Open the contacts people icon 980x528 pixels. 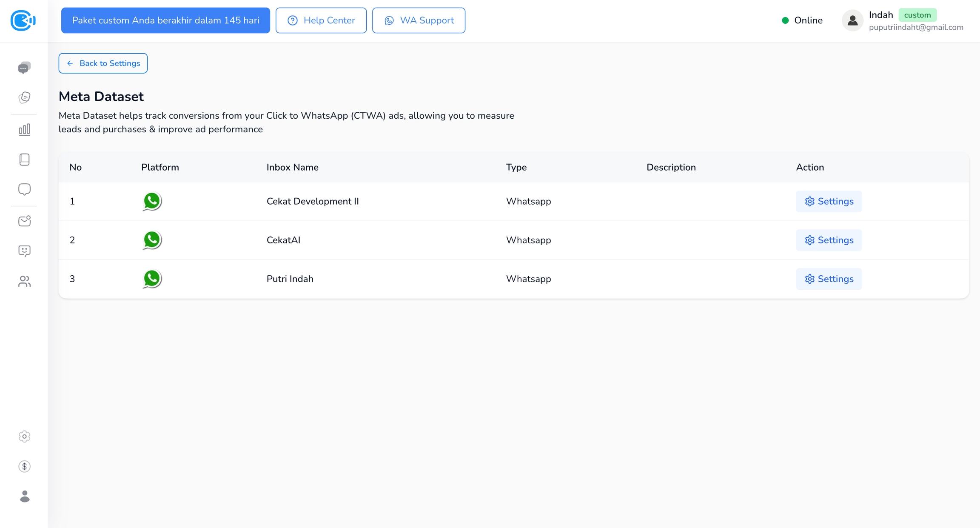pos(24,281)
